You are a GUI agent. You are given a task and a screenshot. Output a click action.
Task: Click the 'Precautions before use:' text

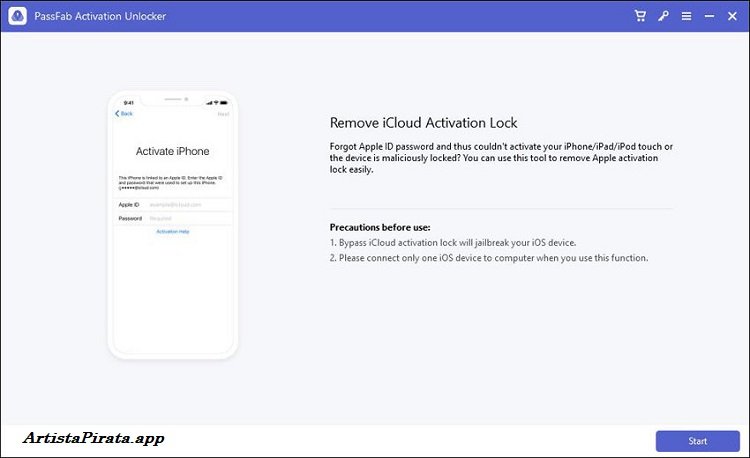pos(380,227)
